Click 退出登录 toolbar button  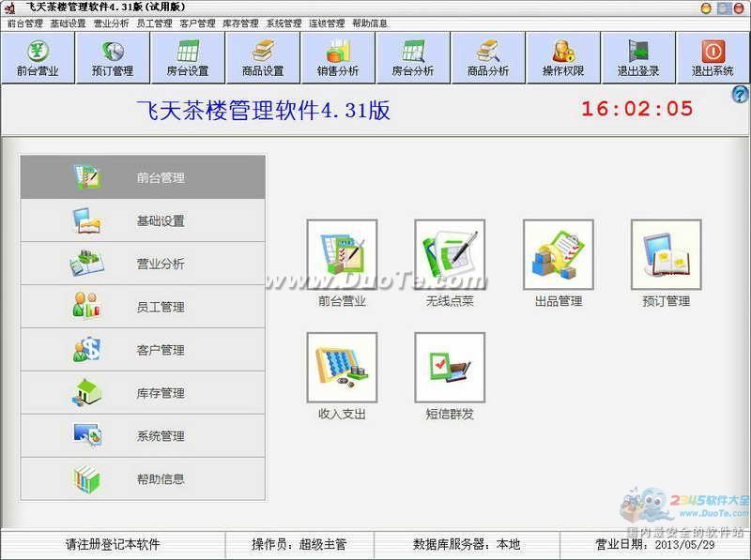[638, 58]
